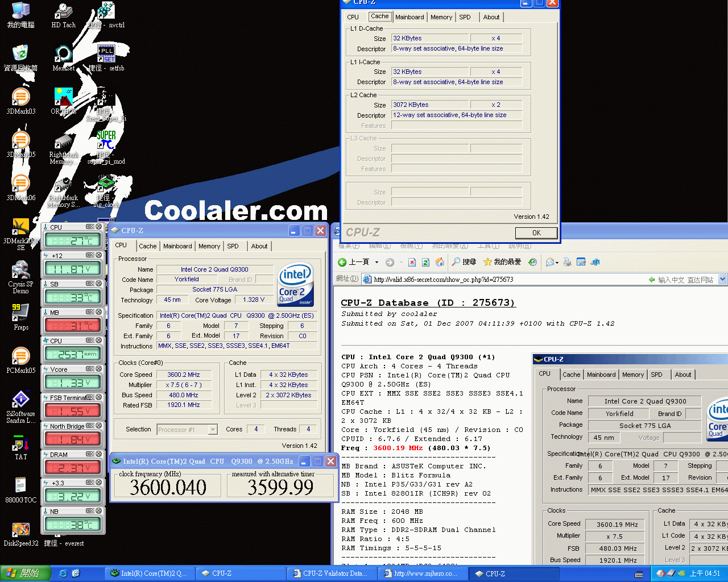Open the 我的最愛 favorites toolbar button
This screenshot has height=582, width=728.
click(502, 262)
